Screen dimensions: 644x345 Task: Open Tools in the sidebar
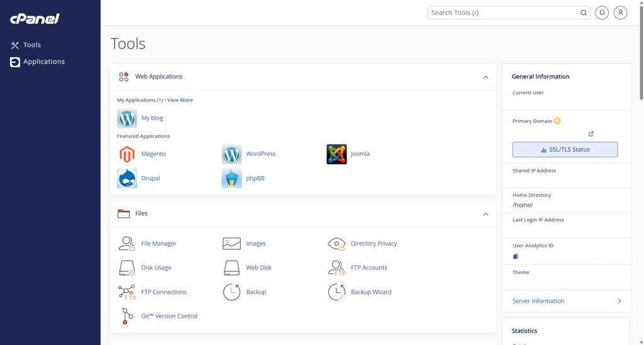click(x=25, y=45)
